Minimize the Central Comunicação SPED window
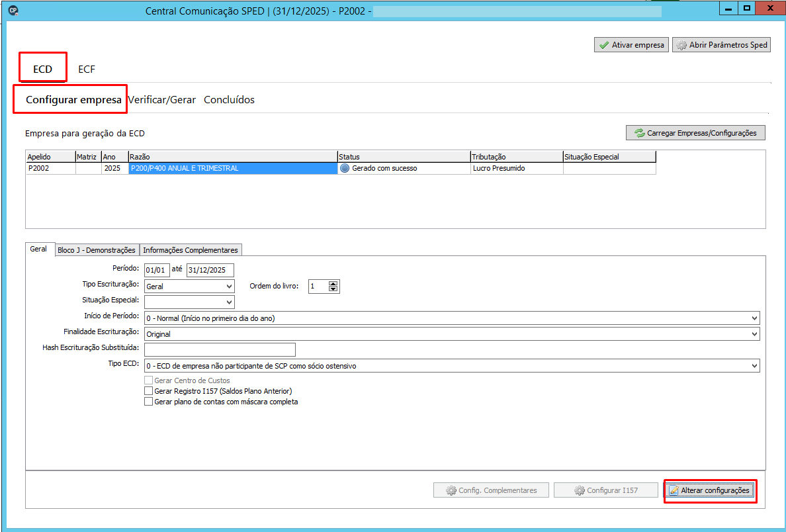 (728, 9)
